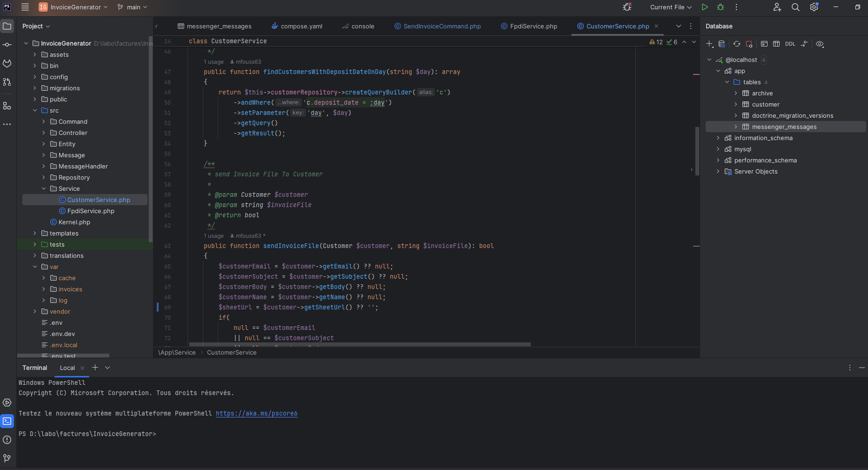
Task: Refresh the database with the refresh icon
Action: (x=737, y=44)
